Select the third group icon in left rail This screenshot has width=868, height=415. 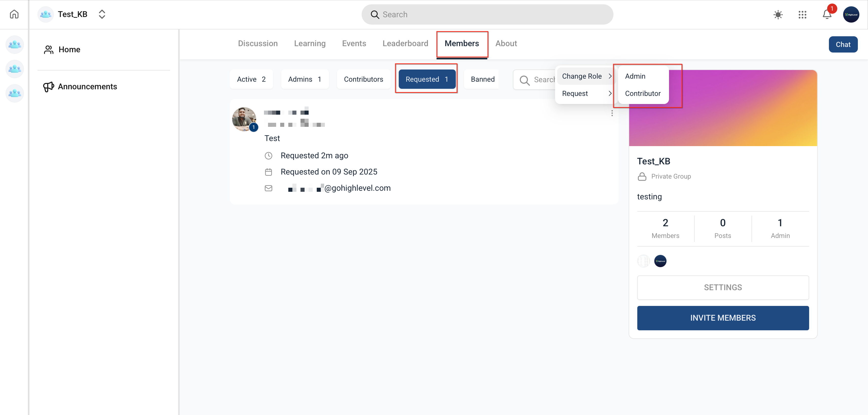[14, 93]
